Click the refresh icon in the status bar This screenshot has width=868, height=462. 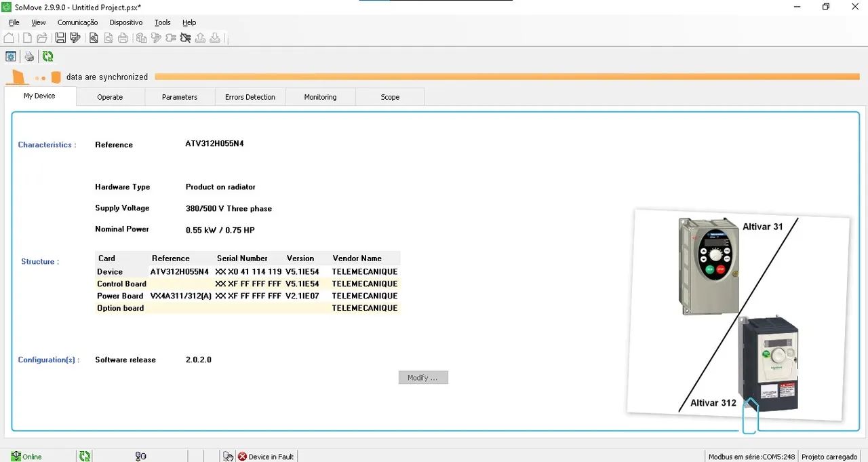pyautogui.click(x=85, y=457)
